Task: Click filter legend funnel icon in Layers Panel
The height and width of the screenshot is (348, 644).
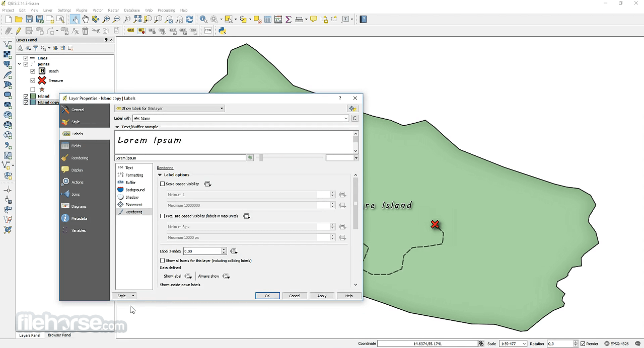Action: [35, 48]
